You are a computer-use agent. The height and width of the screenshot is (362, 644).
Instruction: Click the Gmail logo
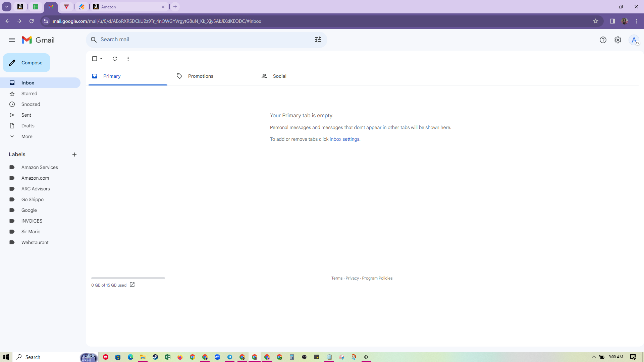pos(38,40)
